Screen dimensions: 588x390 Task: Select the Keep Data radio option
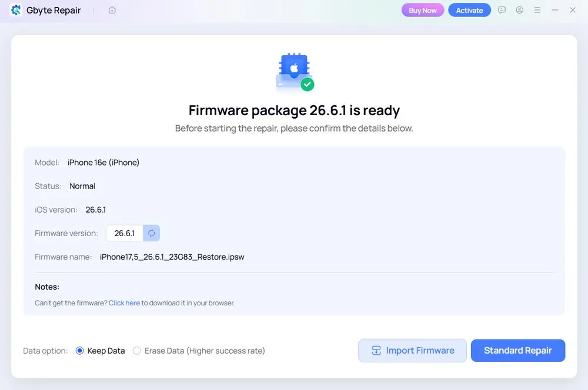(x=79, y=351)
